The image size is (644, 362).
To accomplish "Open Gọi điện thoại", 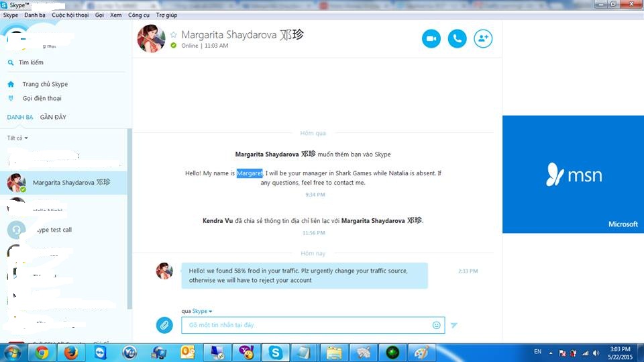I will 42,98.
